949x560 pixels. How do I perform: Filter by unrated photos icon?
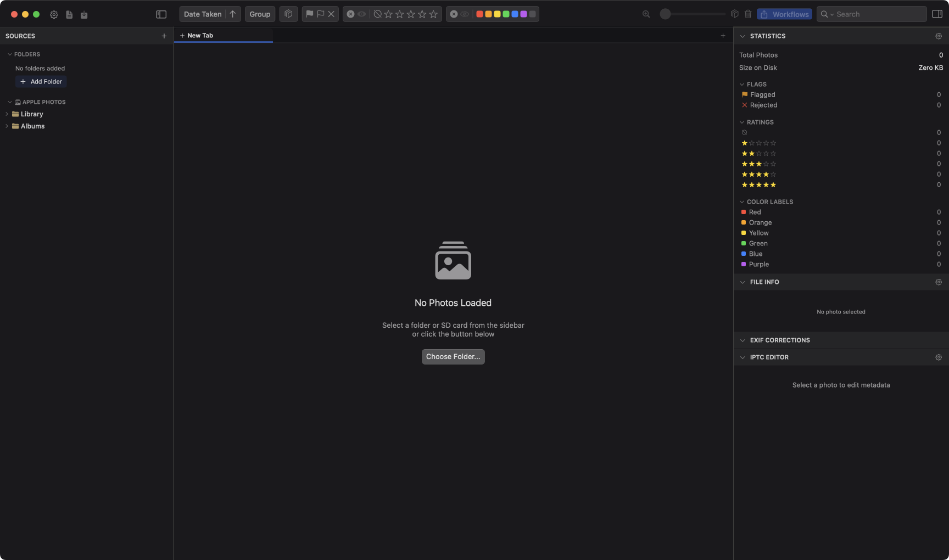(x=378, y=14)
